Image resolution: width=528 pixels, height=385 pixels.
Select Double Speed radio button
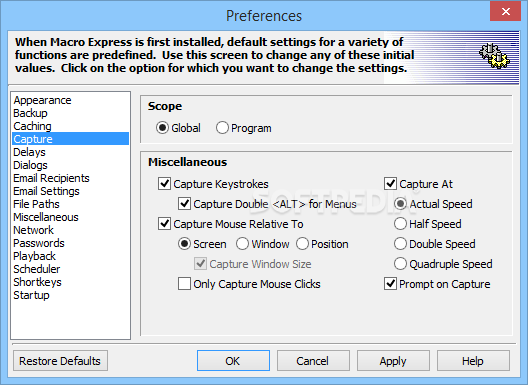point(400,244)
